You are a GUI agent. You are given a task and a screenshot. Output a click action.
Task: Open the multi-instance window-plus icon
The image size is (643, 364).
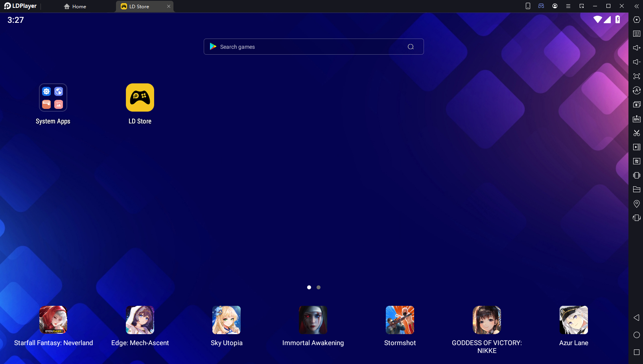tap(637, 105)
